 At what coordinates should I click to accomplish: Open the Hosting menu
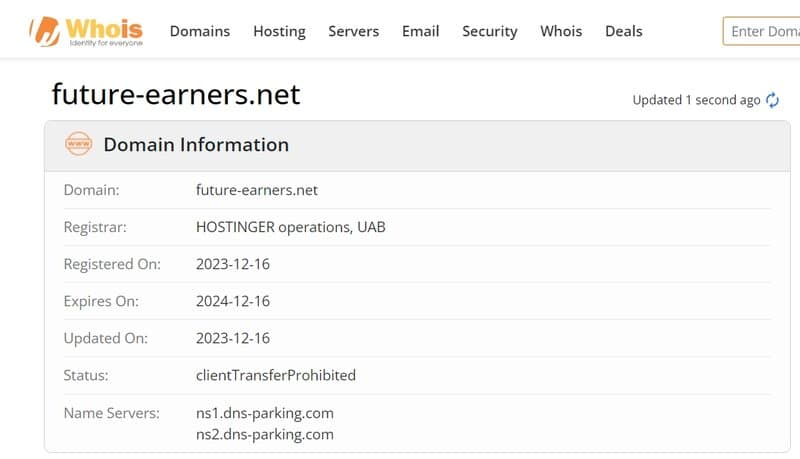click(x=280, y=32)
